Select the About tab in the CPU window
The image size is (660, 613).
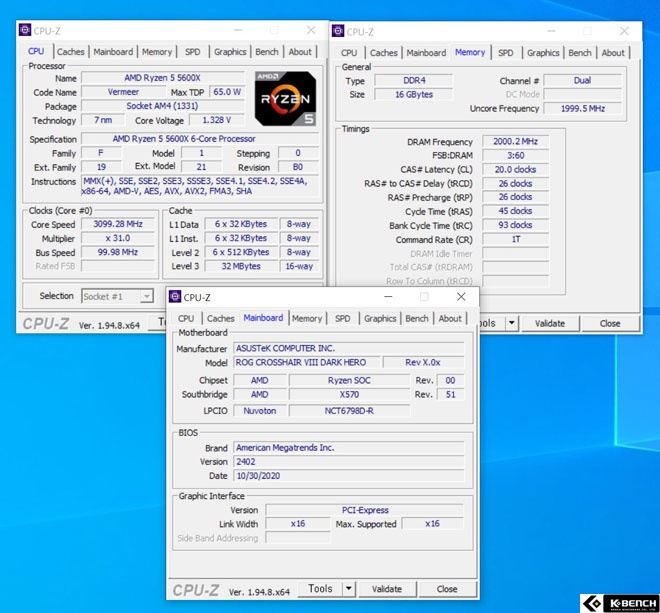pos(300,52)
